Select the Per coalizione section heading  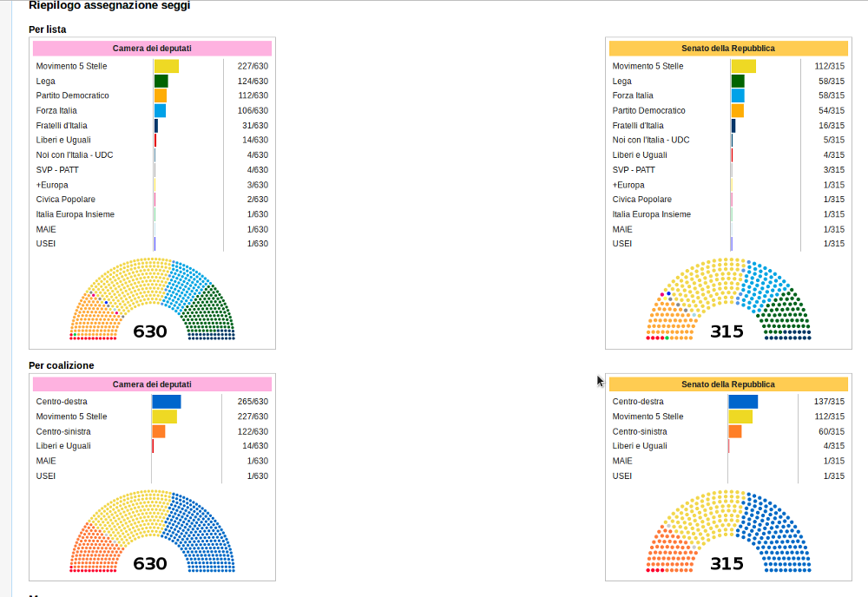click(x=62, y=365)
